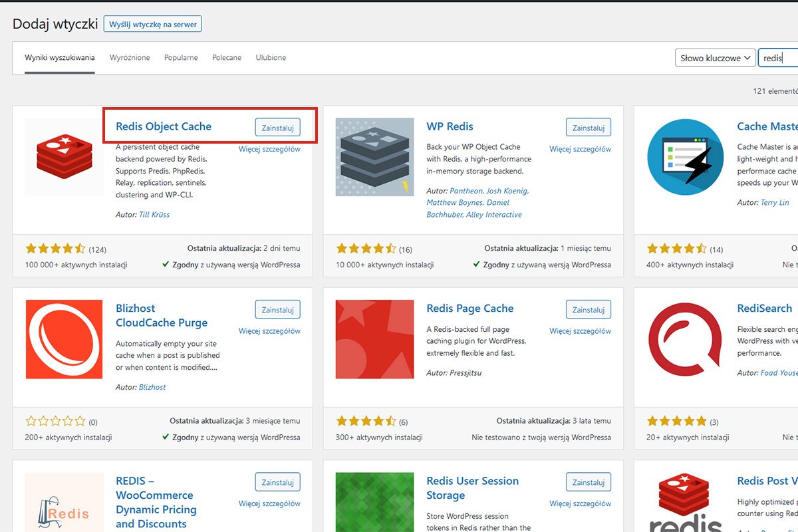This screenshot has width=798, height=532.
Task: Open the Till Krüss author link
Action: [x=154, y=214]
